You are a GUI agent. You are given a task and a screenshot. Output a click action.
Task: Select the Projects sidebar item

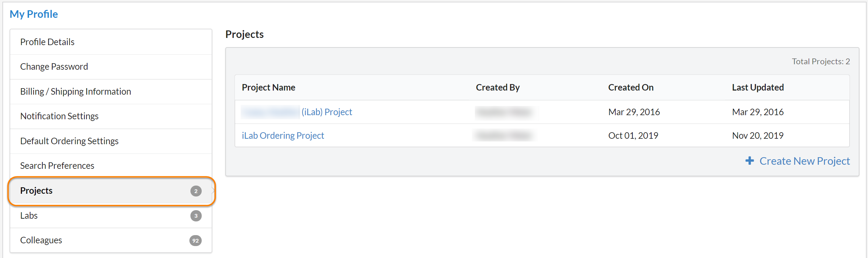click(36, 191)
